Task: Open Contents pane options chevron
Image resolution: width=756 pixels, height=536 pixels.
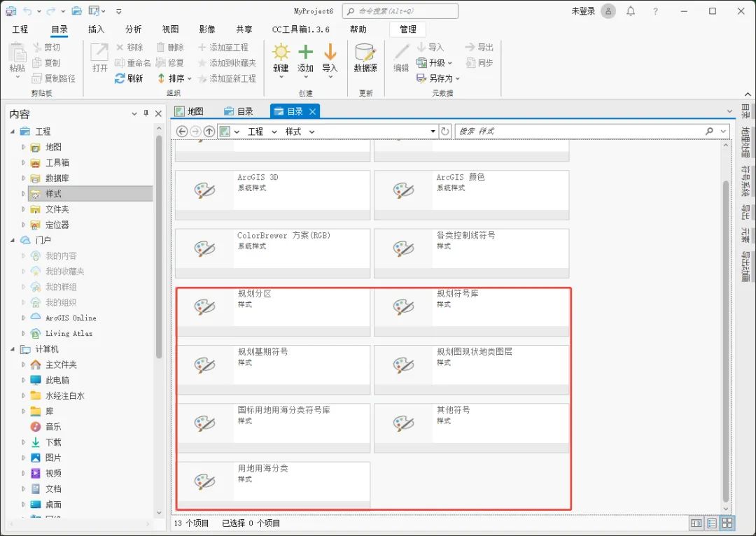Action: click(x=134, y=114)
